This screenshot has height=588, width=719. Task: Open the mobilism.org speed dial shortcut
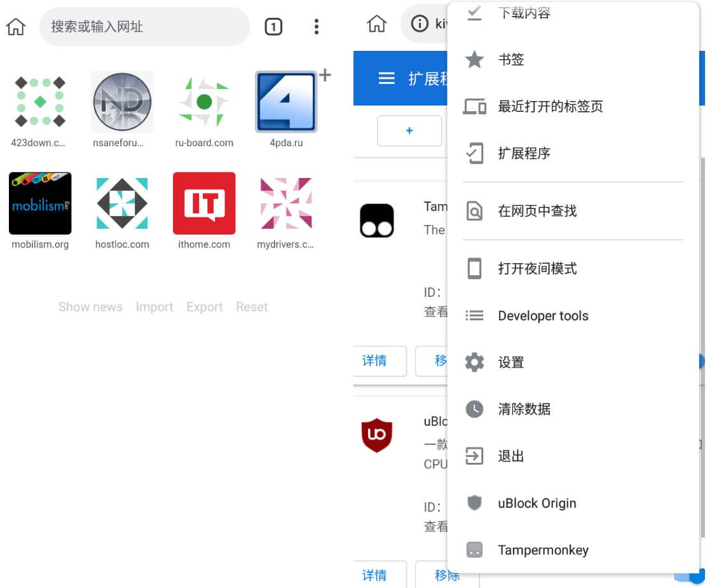click(x=40, y=203)
